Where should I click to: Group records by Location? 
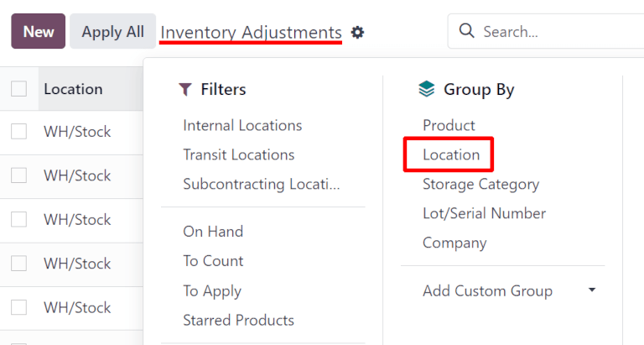451,154
